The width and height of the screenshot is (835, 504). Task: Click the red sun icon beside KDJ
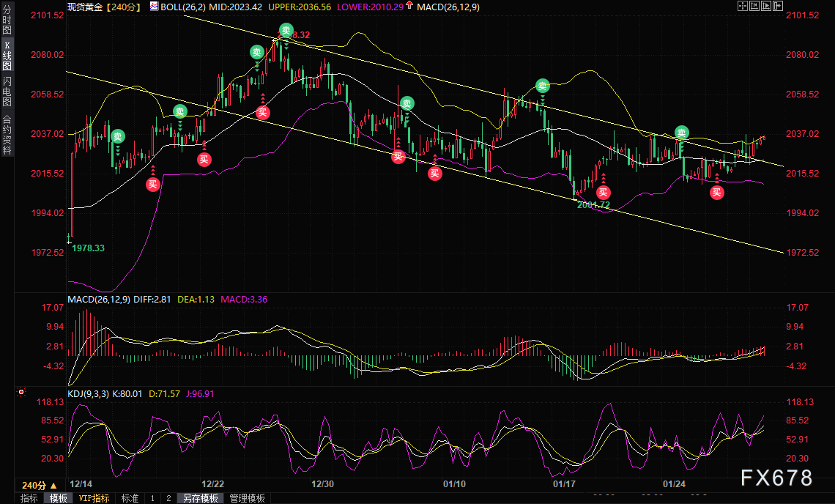21,392
